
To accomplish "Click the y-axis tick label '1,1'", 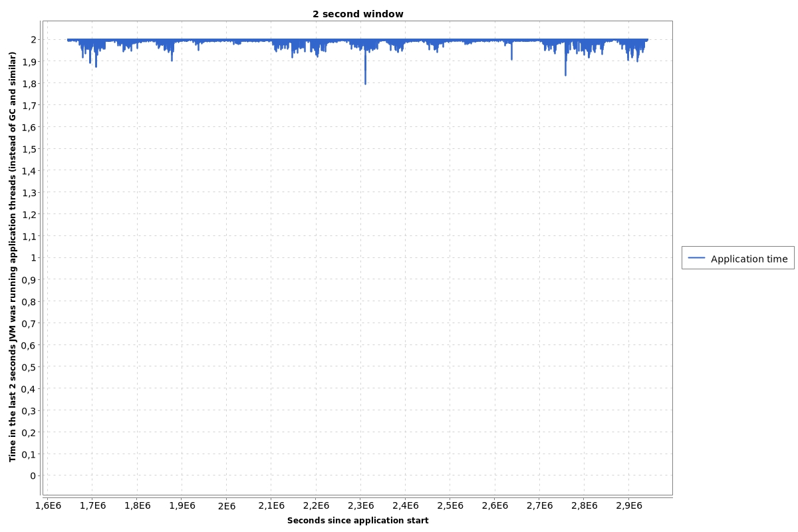I will 30,236.
